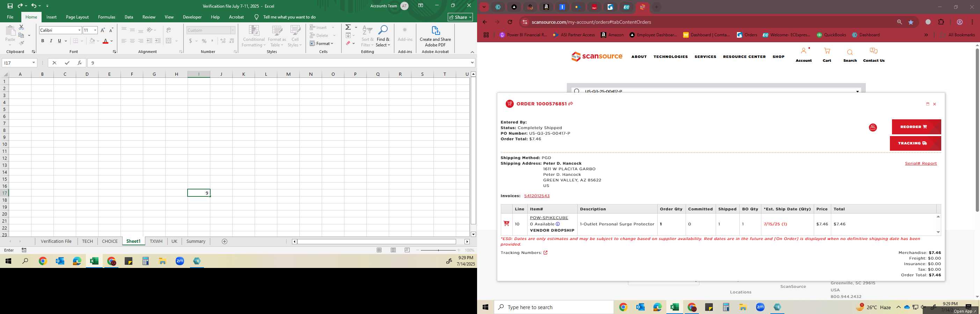This screenshot has height=314, width=980.
Task: Open the File menu in Excel
Action: [10, 17]
